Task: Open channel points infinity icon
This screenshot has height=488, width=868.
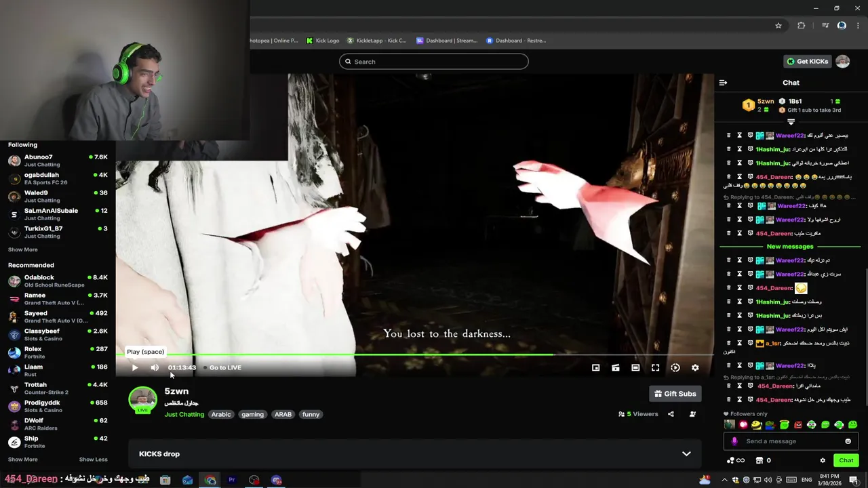Action: coord(736,460)
